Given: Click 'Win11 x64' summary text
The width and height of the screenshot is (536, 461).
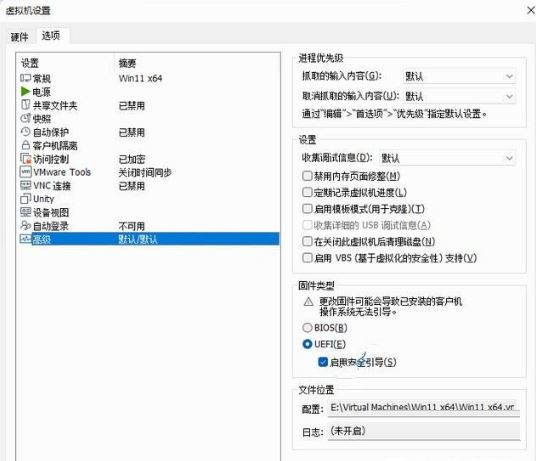Looking at the screenshot, I should pyautogui.click(x=140, y=78).
